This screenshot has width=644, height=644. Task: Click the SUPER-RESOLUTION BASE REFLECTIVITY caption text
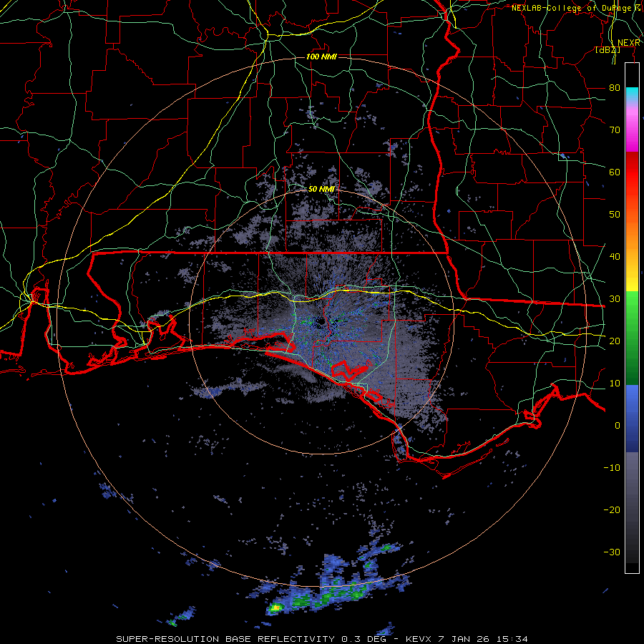(x=225, y=639)
